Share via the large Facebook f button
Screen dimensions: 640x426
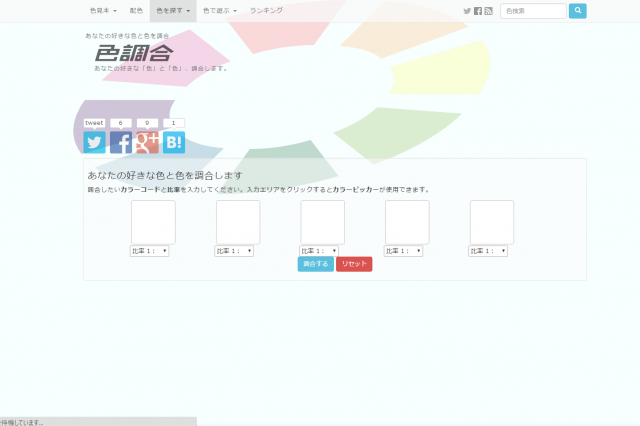(121, 142)
